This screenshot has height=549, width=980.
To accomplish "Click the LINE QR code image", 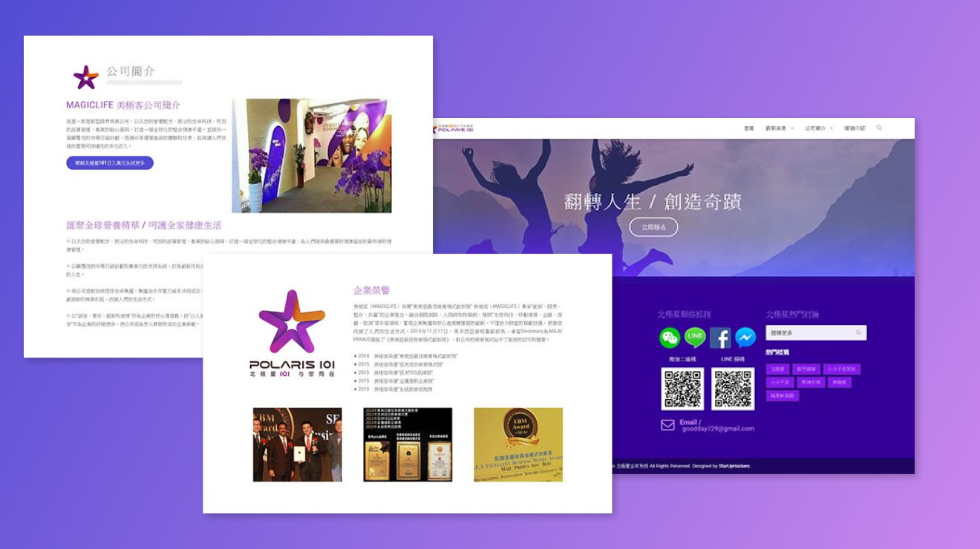I will tap(733, 389).
